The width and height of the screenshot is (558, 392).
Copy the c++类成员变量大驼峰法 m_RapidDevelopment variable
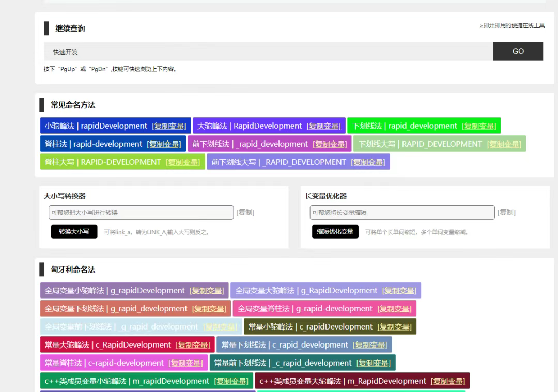[448, 381]
